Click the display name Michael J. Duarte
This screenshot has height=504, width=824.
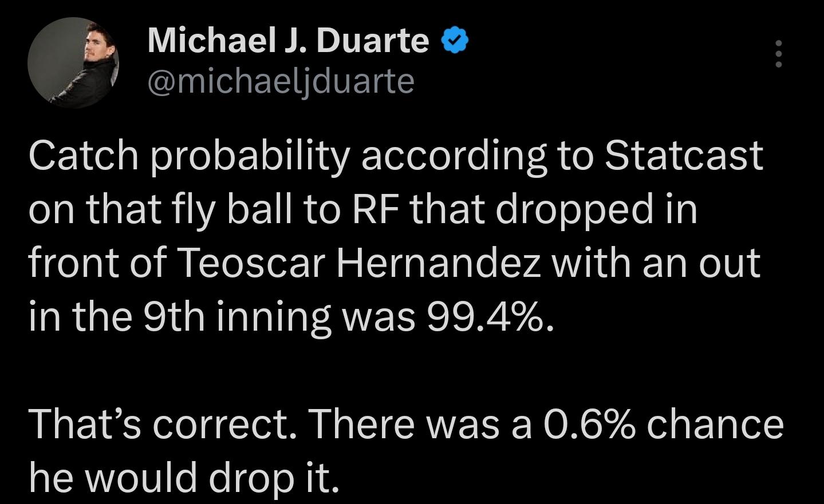pos(287,41)
